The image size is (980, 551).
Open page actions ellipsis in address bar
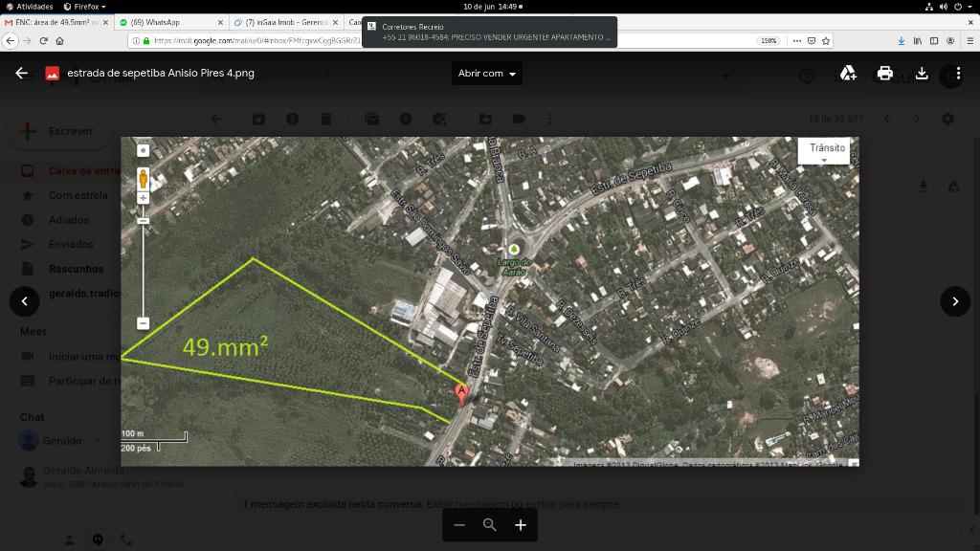point(797,40)
